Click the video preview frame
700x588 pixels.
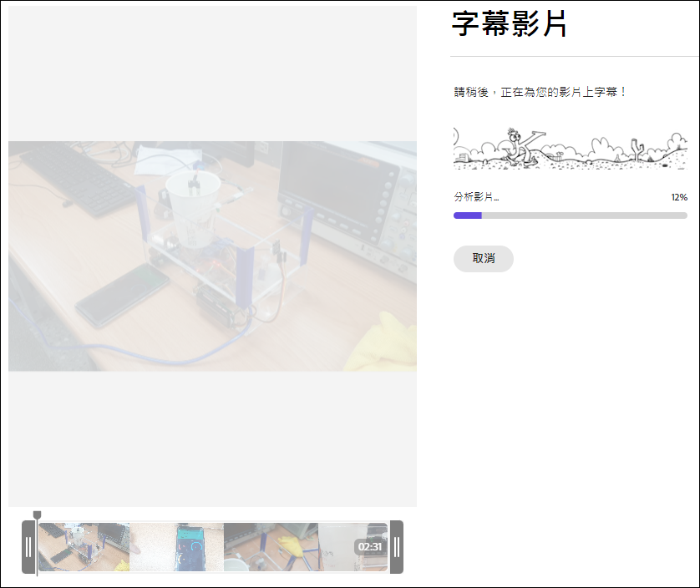click(x=212, y=256)
